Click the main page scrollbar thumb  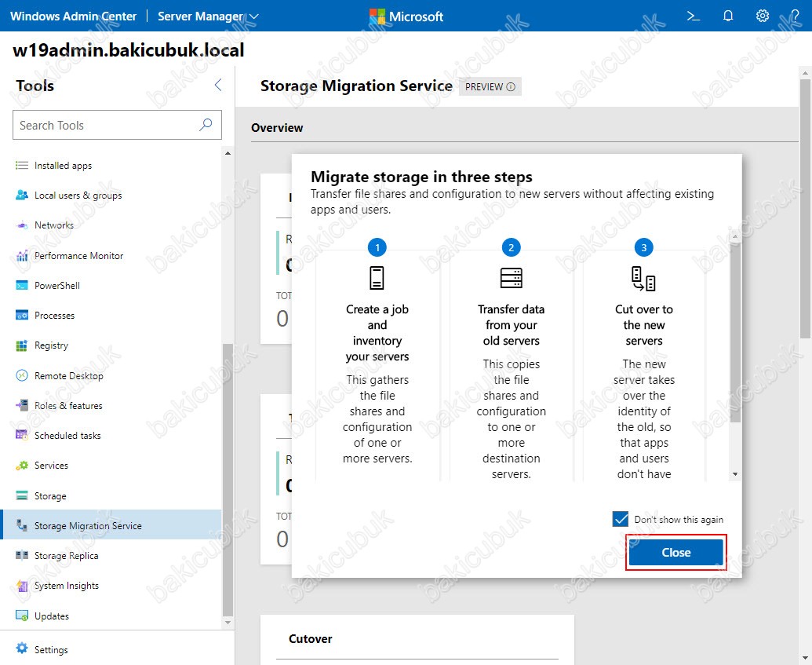805,208
